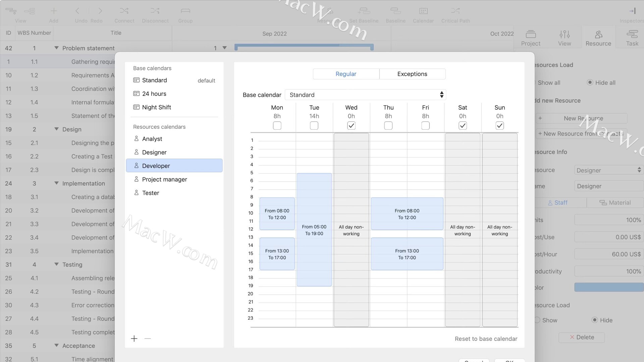Viewport: 644px width, 362px height.
Task: Click the Analyst resource person icon
Action: 136,138
